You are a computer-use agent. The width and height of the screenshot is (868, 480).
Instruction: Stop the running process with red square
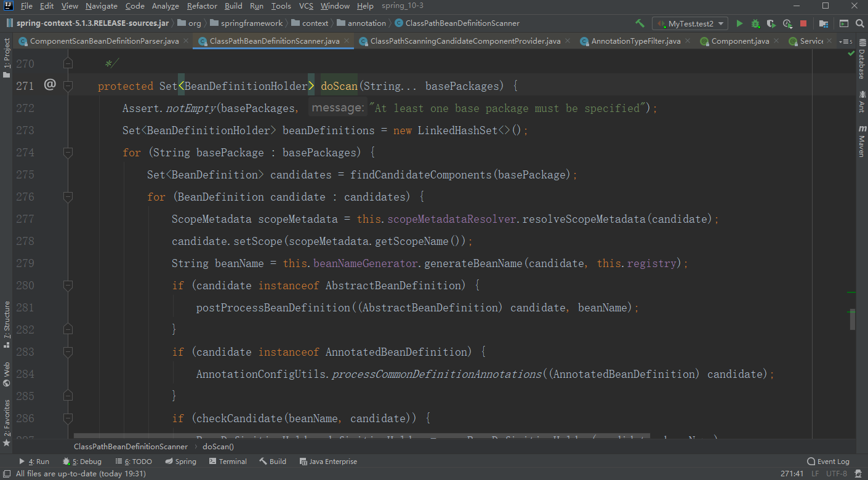803,23
